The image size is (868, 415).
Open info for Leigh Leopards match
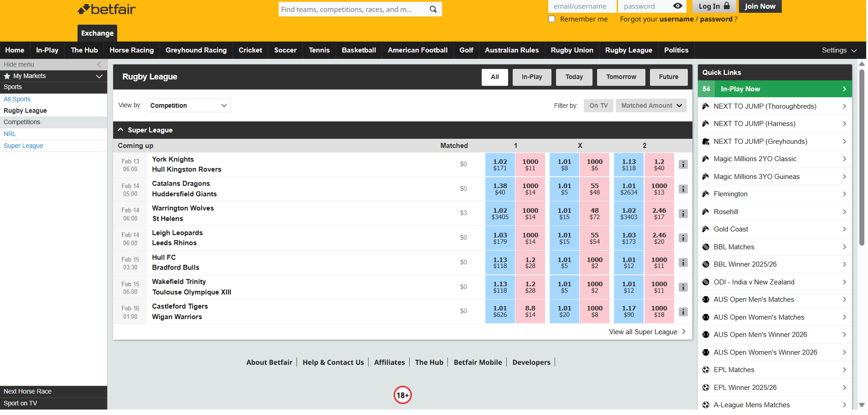(x=683, y=238)
